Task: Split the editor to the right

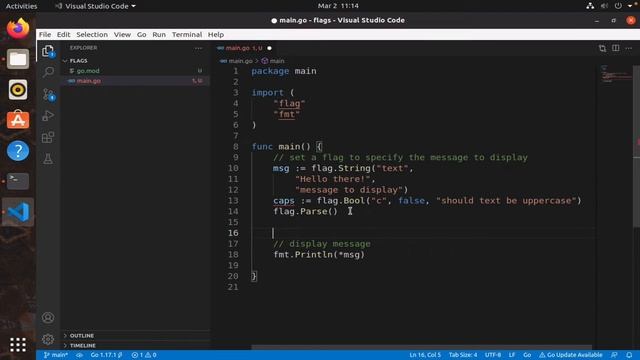Action: pos(616,48)
